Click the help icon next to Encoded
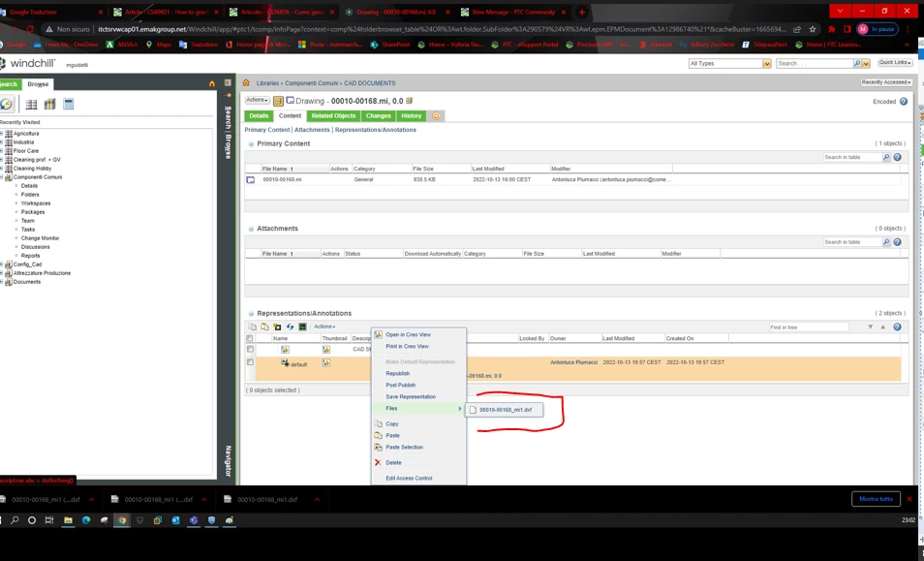This screenshot has width=924, height=561. pos(904,102)
